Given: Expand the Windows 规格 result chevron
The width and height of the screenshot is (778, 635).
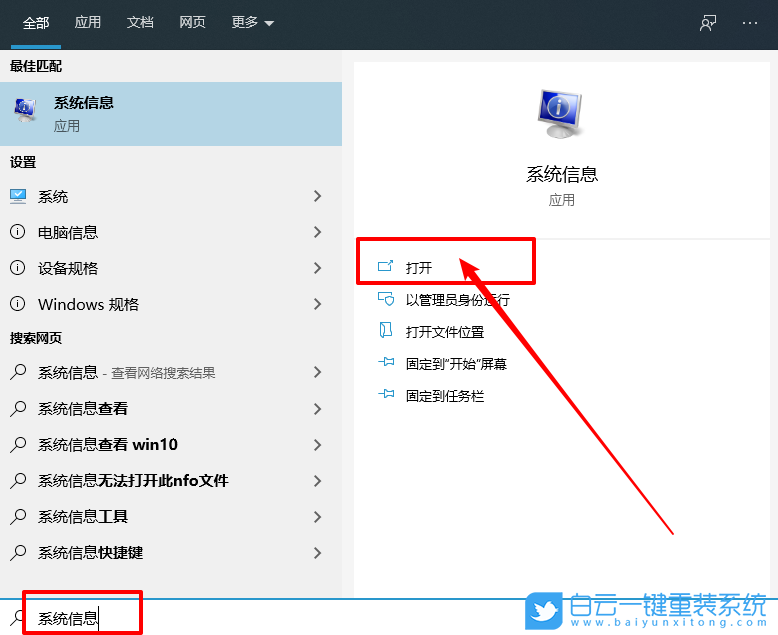Looking at the screenshot, I should click(x=318, y=304).
